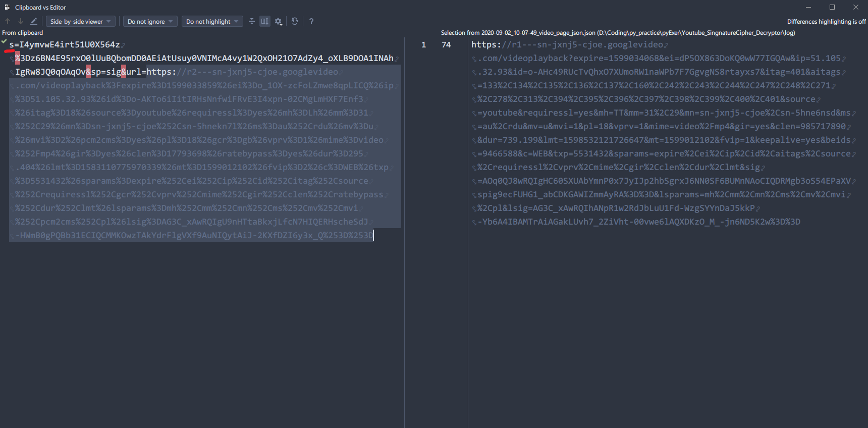Toggle synchronize scrolling button
The width and height of the screenshot is (868, 428).
point(265,21)
